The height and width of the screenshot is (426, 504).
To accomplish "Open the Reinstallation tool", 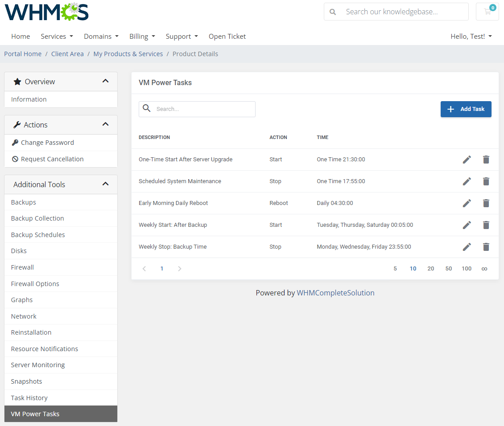I will 61,332.
